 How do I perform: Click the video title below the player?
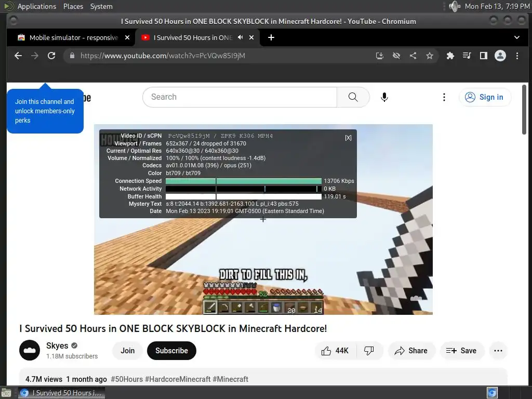coord(173,328)
